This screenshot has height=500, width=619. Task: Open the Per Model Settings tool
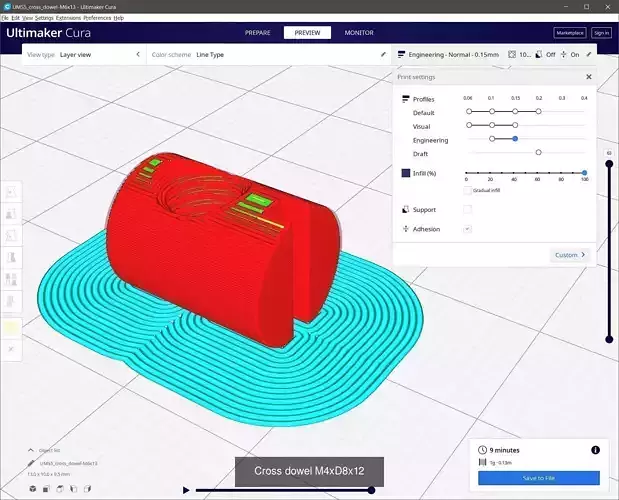(x=11, y=279)
